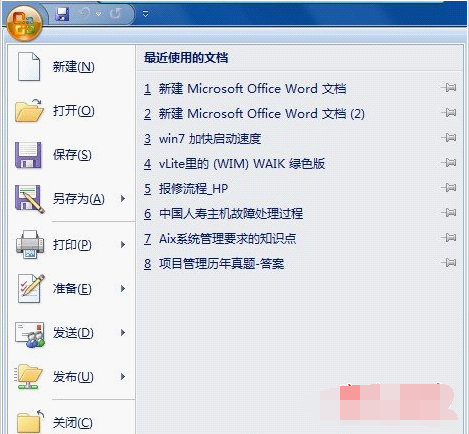Click the network folder icon for 发布
This screenshot has width=469, height=434.
pyautogui.click(x=28, y=377)
